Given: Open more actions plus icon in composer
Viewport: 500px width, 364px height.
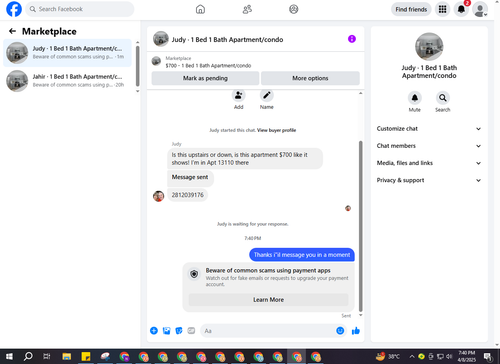Looking at the screenshot, I should click(154, 331).
